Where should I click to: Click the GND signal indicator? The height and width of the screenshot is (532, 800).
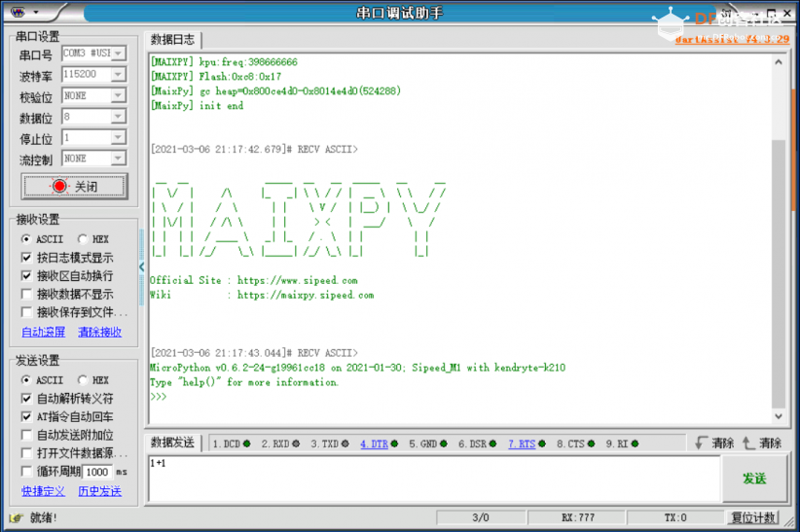[x=444, y=443]
